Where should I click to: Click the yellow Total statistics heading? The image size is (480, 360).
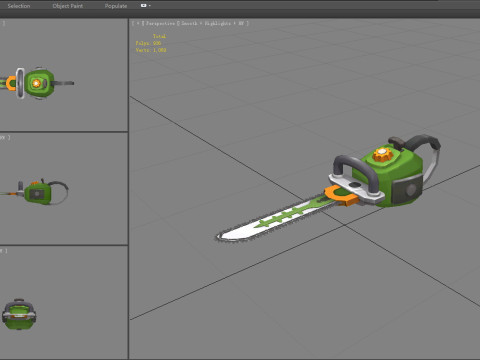(159, 36)
